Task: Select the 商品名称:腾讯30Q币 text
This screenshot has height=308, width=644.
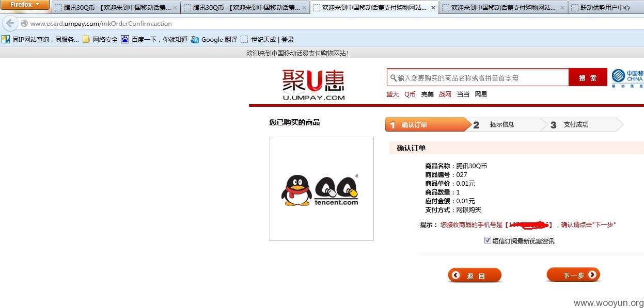Action: click(x=456, y=166)
